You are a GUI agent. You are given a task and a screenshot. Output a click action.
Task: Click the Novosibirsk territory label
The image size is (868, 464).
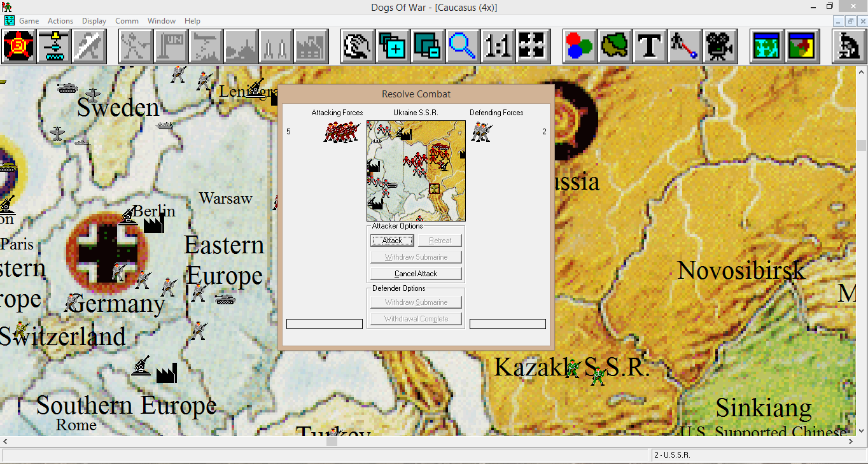(x=741, y=271)
